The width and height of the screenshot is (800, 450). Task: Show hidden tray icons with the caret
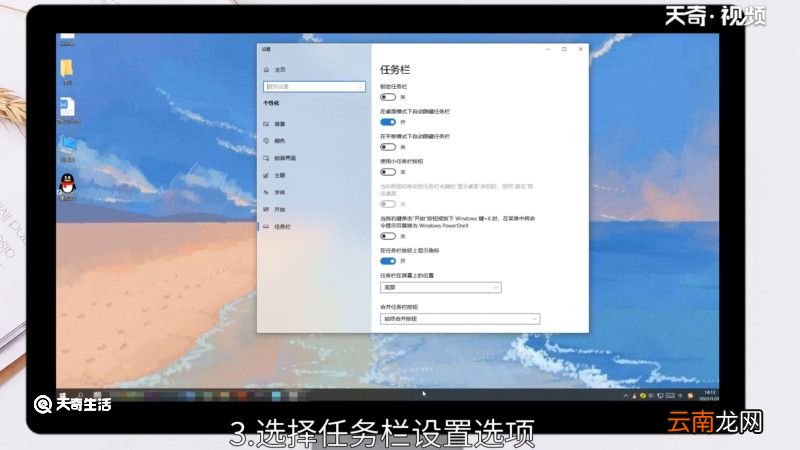pyautogui.click(x=626, y=395)
